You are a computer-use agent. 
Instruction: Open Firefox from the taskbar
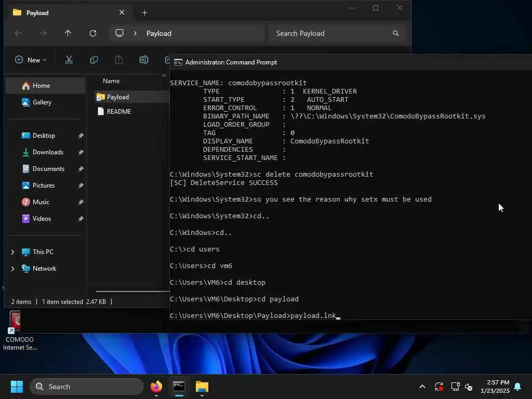[156, 387]
